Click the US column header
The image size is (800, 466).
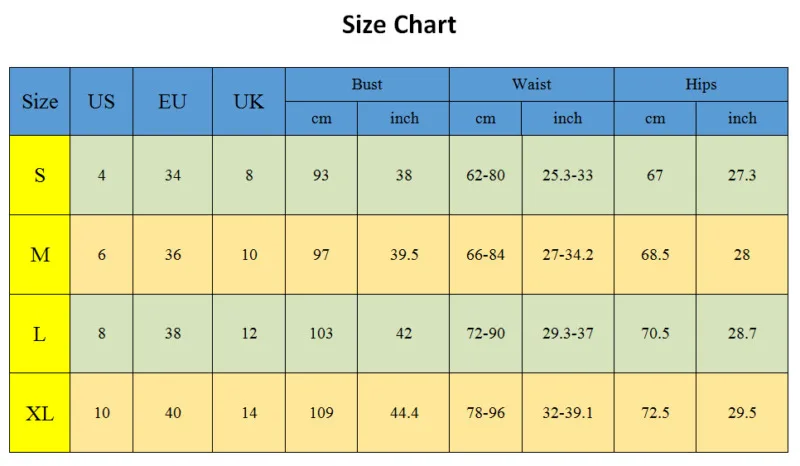(x=101, y=102)
